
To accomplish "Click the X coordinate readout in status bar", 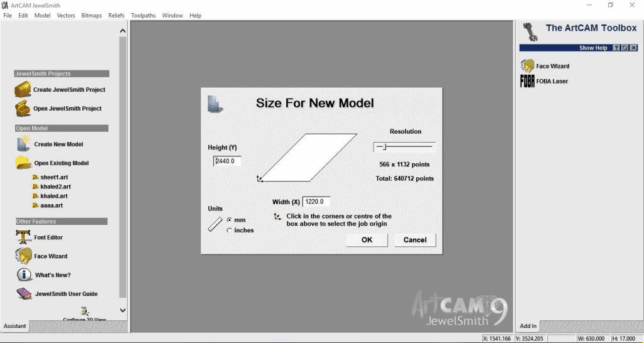I will (497, 339).
